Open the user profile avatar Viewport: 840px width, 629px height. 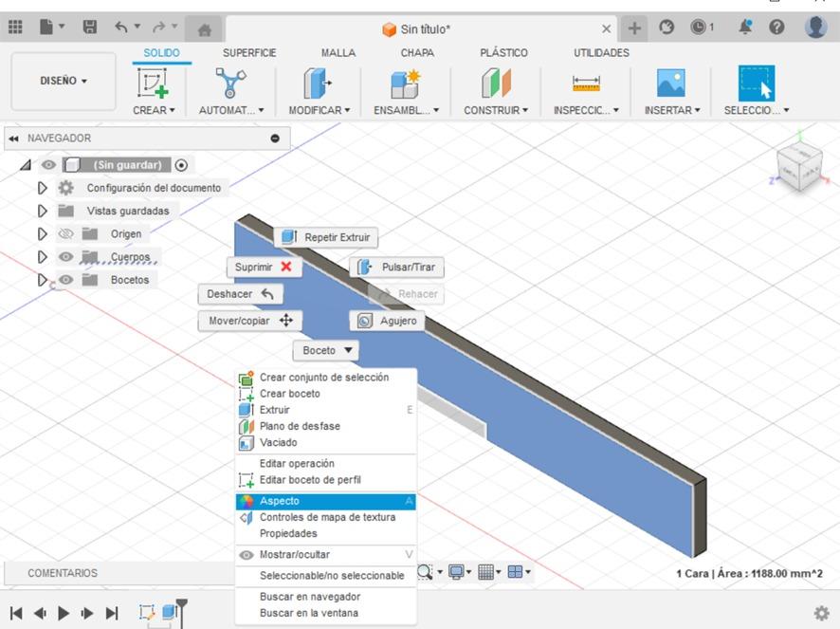pyautogui.click(x=816, y=27)
